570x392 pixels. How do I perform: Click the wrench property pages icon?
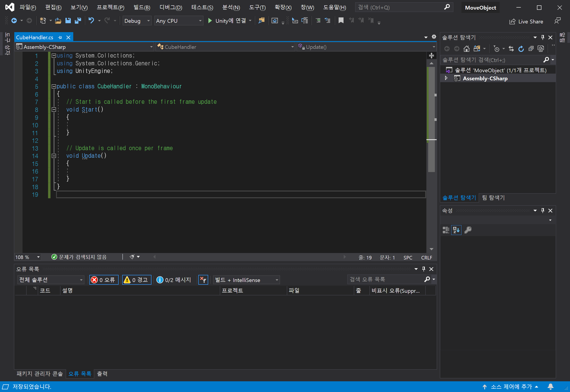pyautogui.click(x=468, y=230)
